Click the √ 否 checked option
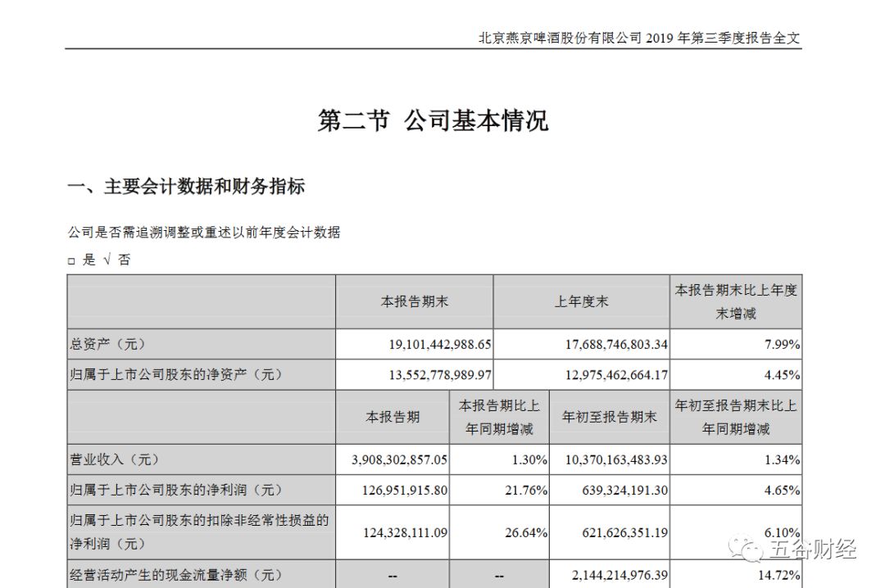885x588 pixels. pos(117,260)
